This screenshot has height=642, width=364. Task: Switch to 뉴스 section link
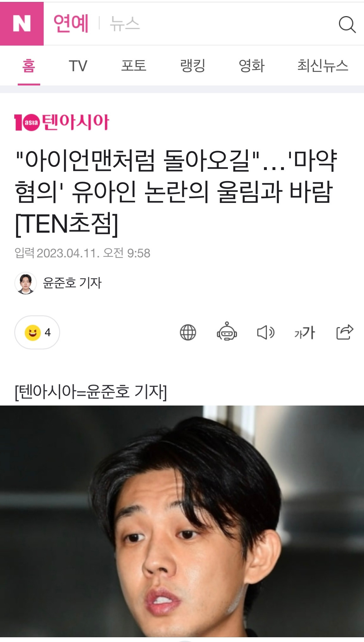click(x=125, y=24)
